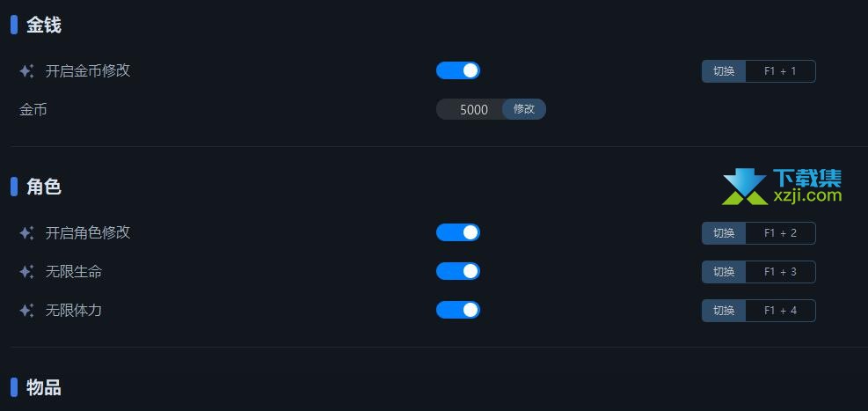Select the F1 + 4 hotkey field
The image size is (868, 411).
coord(781,311)
